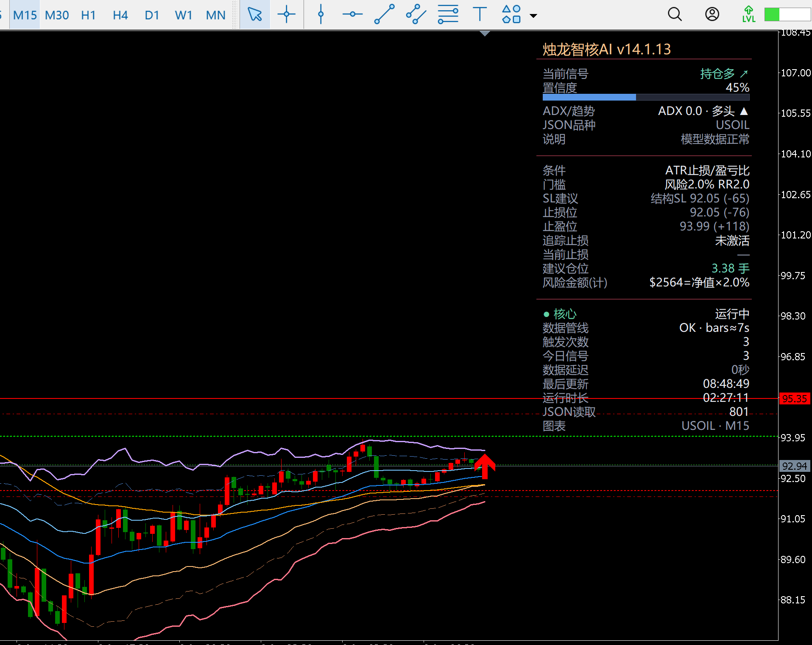The height and width of the screenshot is (645, 812).
Task: Click the last update time 08:48:49
Action: 726,384
